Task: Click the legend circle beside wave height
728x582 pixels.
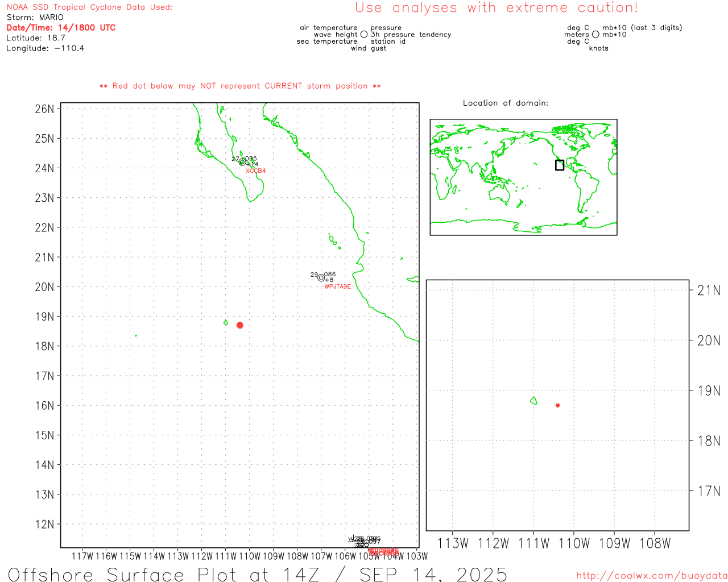Action: click(364, 35)
